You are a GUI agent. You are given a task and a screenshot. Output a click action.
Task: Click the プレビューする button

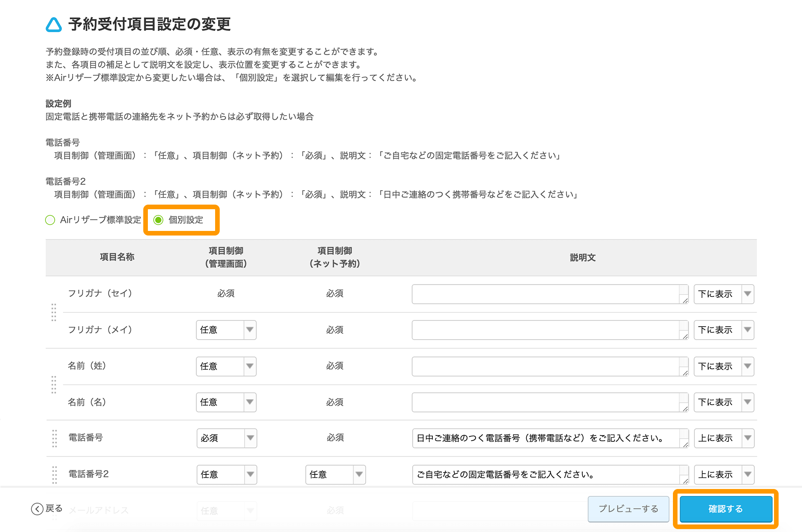pyautogui.click(x=628, y=509)
